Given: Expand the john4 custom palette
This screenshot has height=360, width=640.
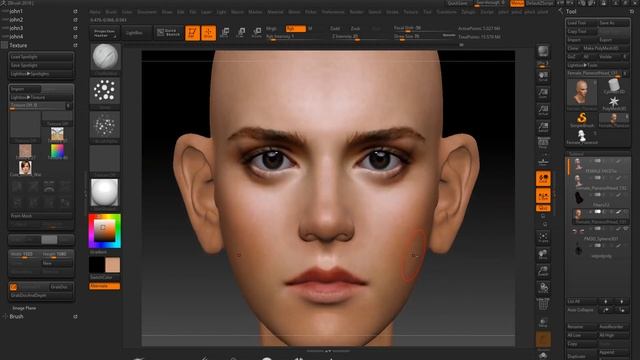Looking at the screenshot, I should click(16, 37).
